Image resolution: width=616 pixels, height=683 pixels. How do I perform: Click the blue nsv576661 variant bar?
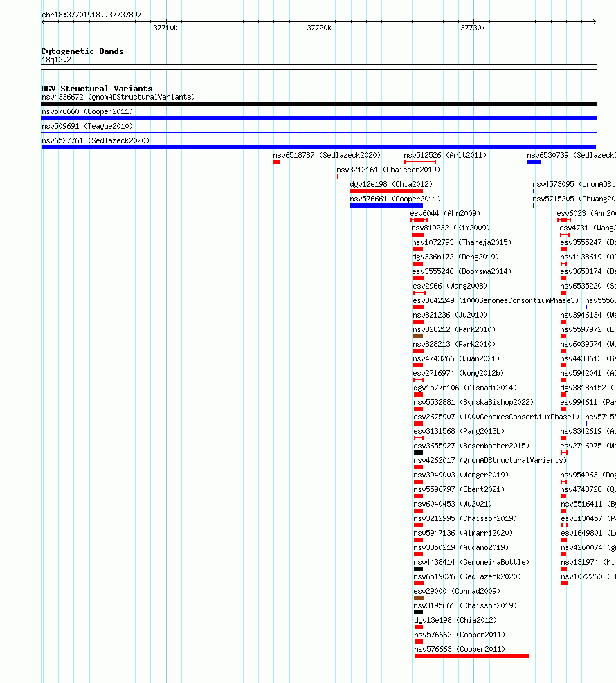[386, 206]
